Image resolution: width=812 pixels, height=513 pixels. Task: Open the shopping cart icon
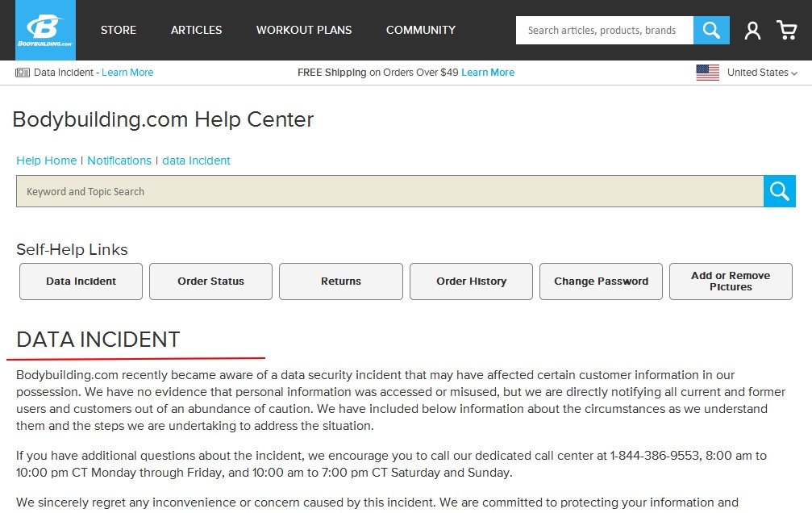(786, 31)
